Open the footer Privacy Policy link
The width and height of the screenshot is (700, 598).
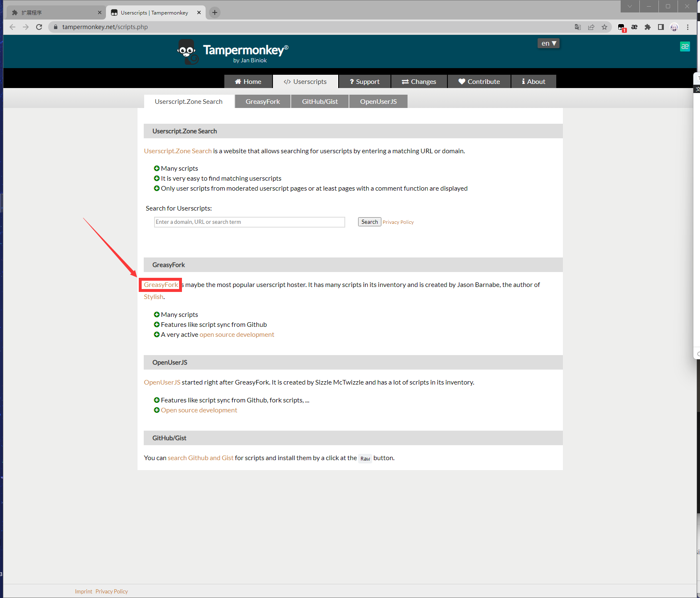[x=112, y=591]
